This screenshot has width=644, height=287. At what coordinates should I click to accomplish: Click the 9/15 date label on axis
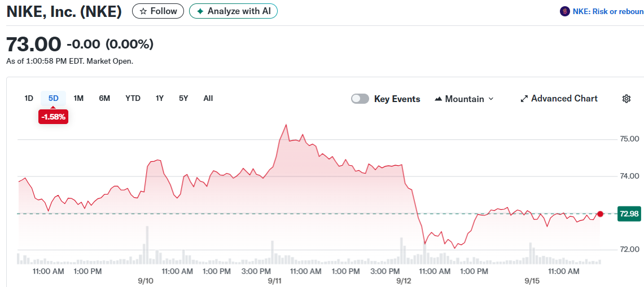(x=532, y=281)
